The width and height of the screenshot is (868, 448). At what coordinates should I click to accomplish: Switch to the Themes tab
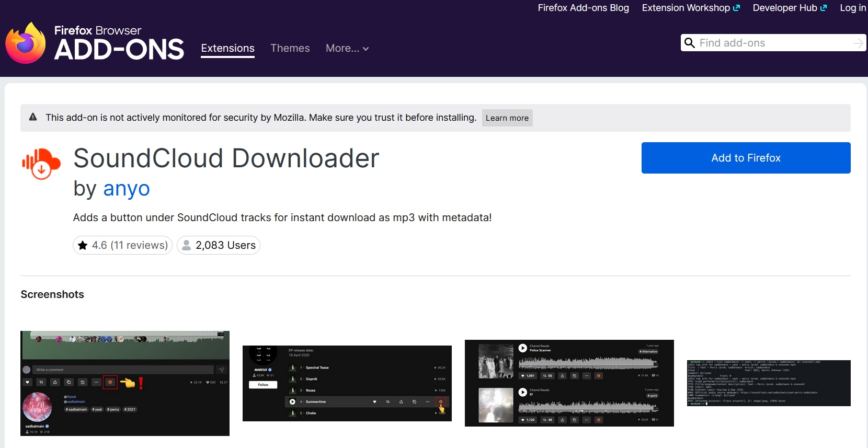(x=290, y=48)
